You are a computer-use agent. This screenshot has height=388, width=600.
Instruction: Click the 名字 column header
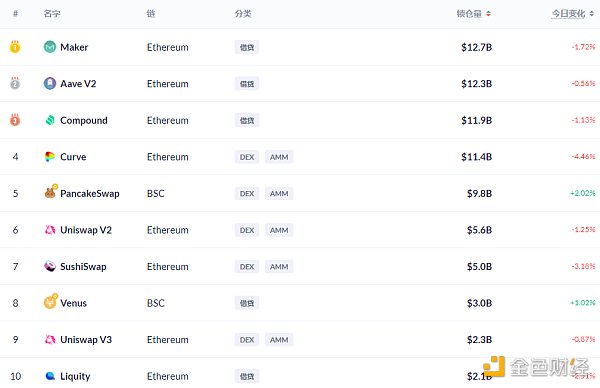pyautogui.click(x=52, y=14)
